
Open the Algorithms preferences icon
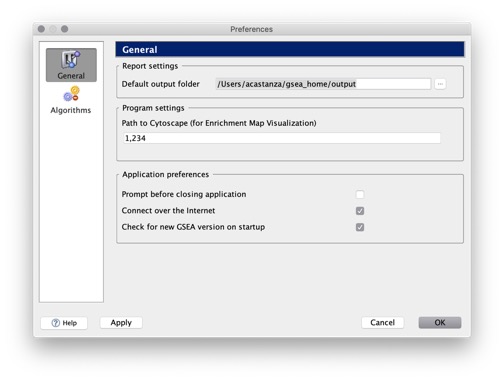coord(71,94)
